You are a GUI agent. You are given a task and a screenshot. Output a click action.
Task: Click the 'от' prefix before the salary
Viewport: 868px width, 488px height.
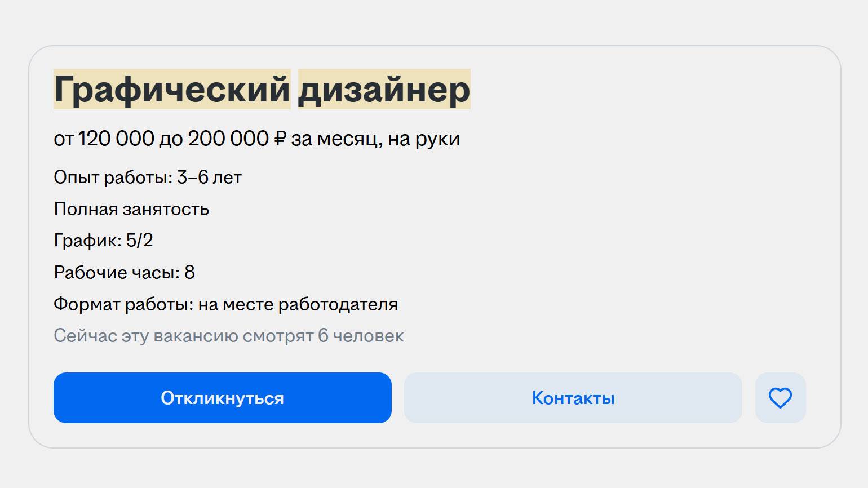63,139
